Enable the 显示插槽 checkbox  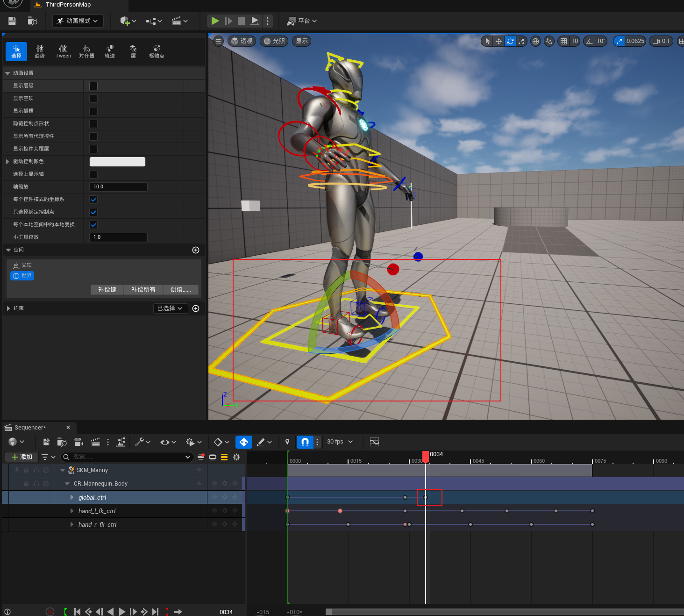click(x=93, y=111)
